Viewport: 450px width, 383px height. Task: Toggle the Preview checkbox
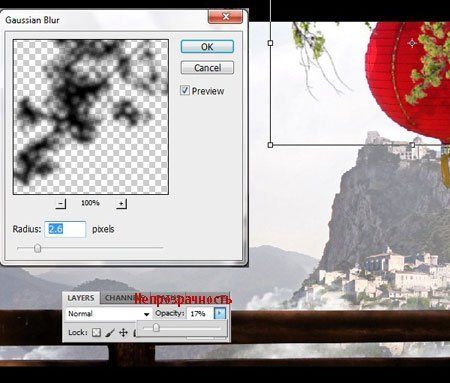(185, 90)
